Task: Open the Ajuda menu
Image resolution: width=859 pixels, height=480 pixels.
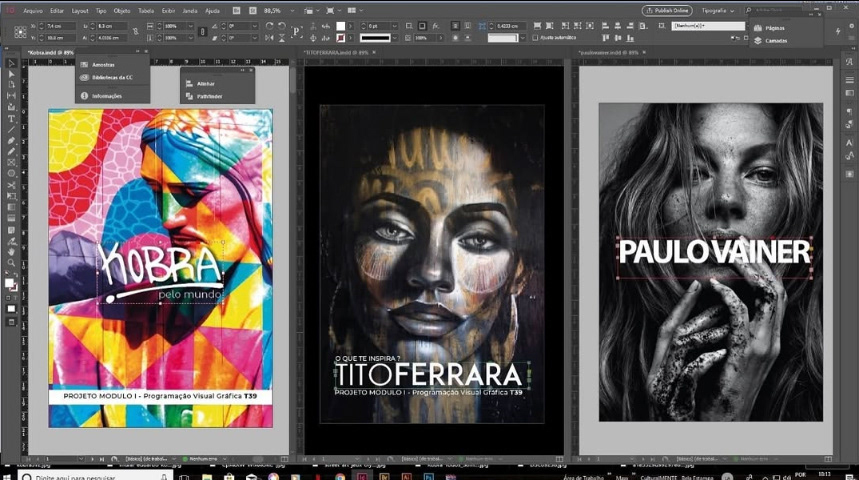Action: pos(212,10)
